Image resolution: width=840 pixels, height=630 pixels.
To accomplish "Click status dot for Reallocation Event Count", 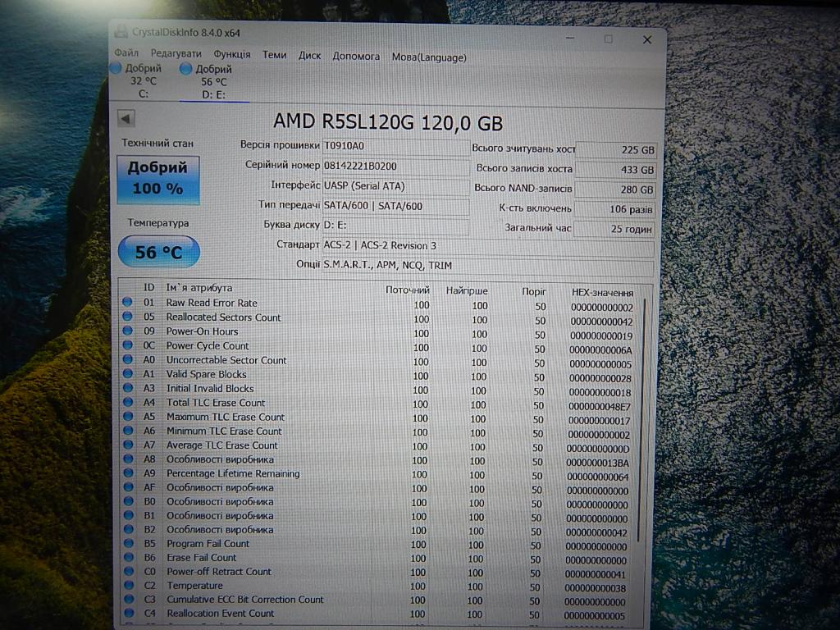I will point(129,613).
